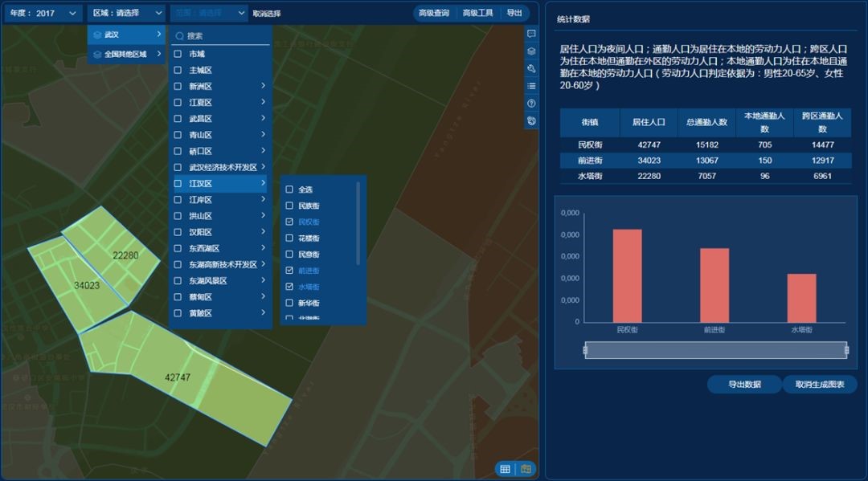Toggle the 全选 select-all checkbox
This screenshot has height=481, width=868.
click(289, 189)
